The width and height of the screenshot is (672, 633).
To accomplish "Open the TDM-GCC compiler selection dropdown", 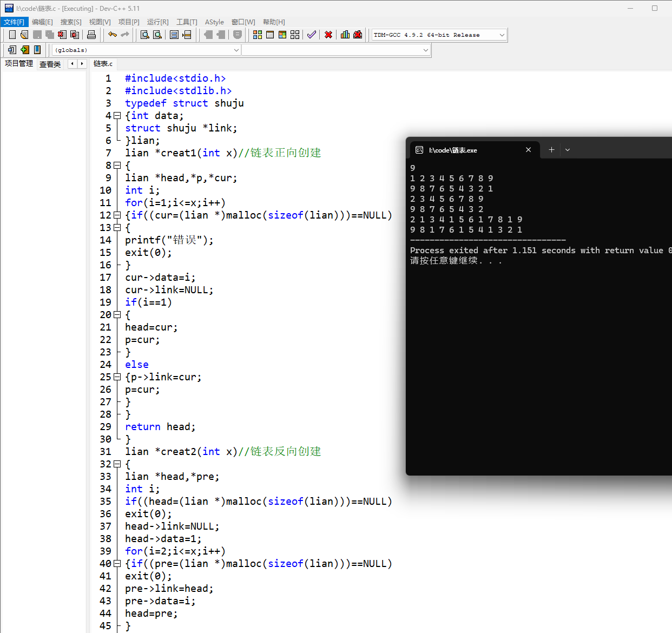I will click(x=439, y=35).
